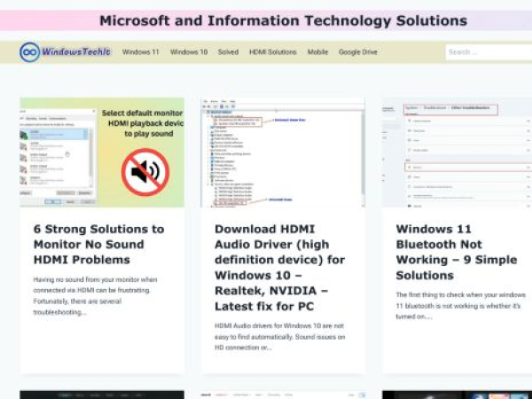Click the 'Microsoft and Information Technology Solutions' heading
This screenshot has width=532, height=399.
point(284,20)
